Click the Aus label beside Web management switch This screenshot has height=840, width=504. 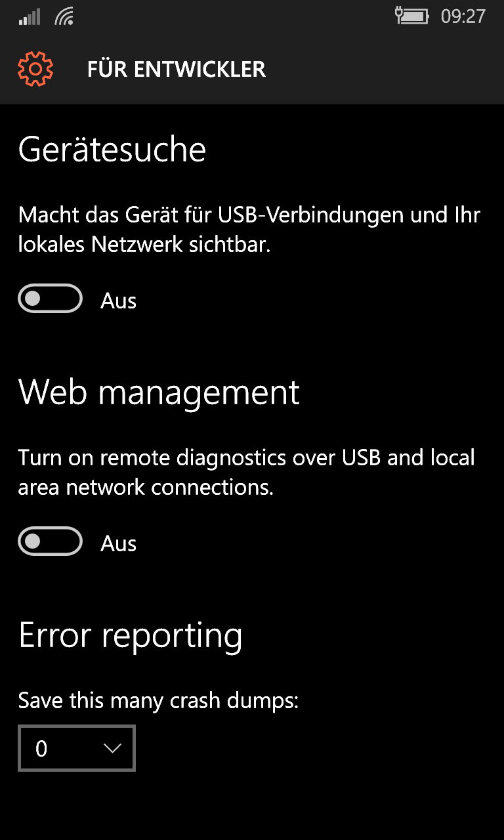[x=119, y=543]
